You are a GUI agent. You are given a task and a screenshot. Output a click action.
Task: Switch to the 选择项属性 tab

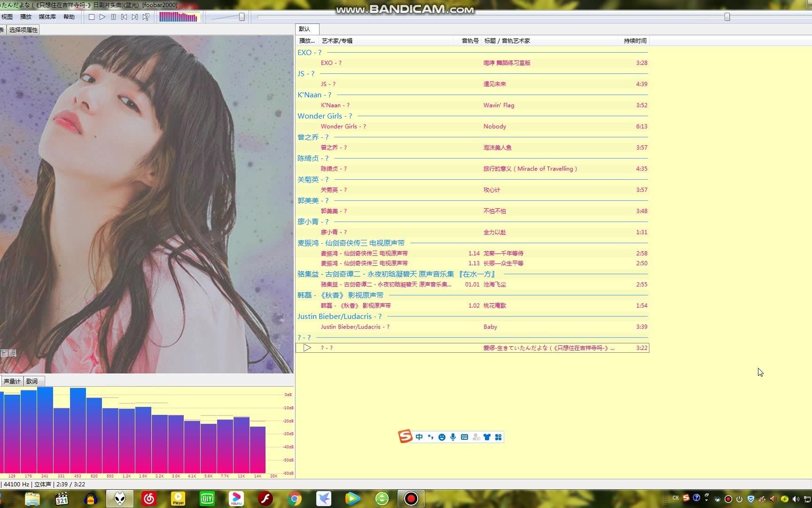23,30
